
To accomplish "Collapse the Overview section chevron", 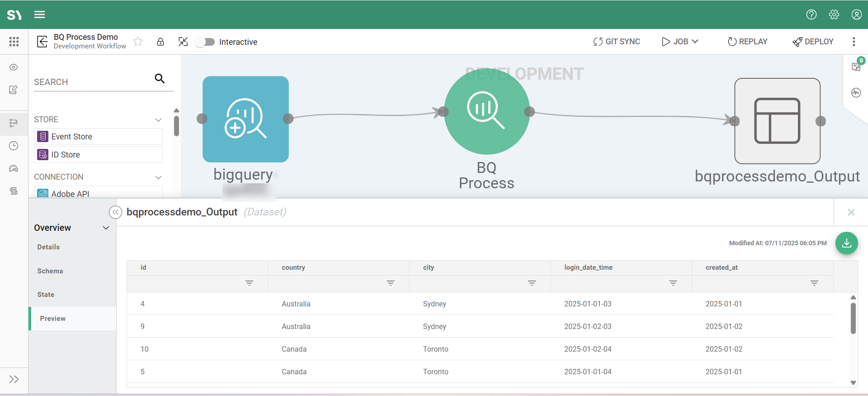I will coord(106,228).
